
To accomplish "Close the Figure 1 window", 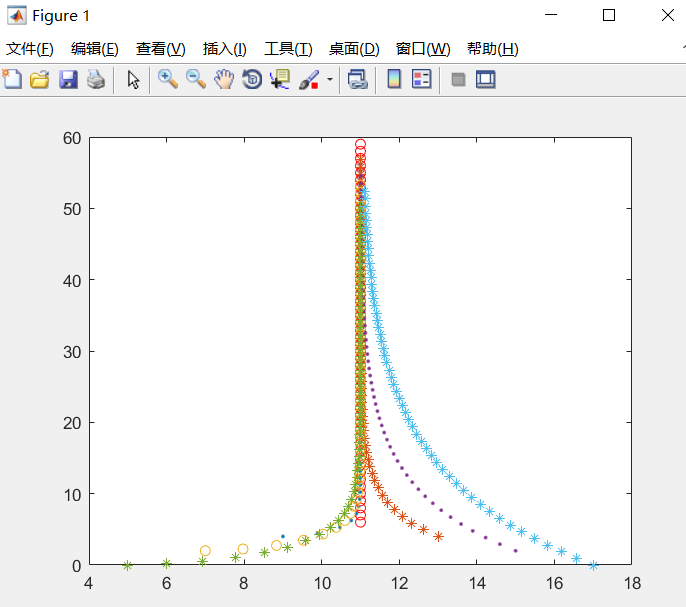I will coord(668,15).
